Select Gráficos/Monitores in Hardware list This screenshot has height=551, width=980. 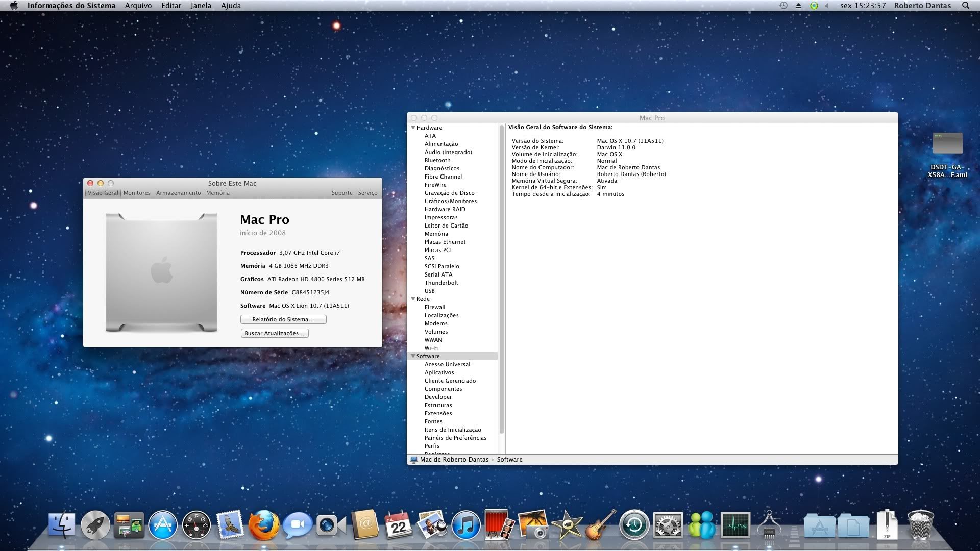point(451,201)
